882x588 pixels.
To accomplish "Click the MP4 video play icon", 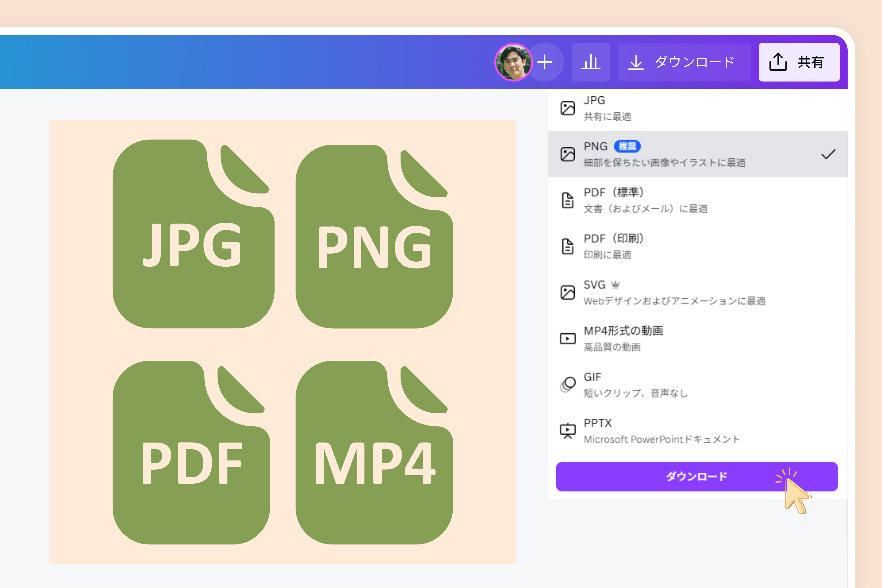I will point(568,339).
